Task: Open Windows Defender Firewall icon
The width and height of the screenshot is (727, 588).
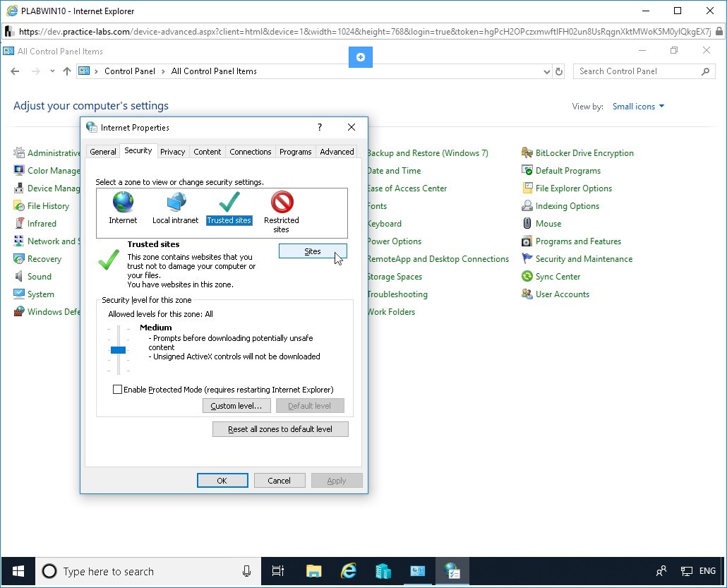Action: [19, 311]
